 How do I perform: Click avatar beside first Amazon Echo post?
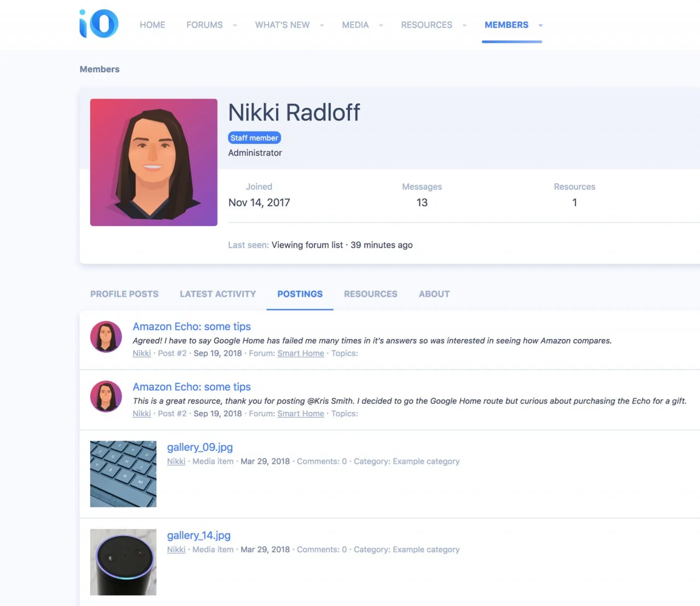pyautogui.click(x=106, y=336)
